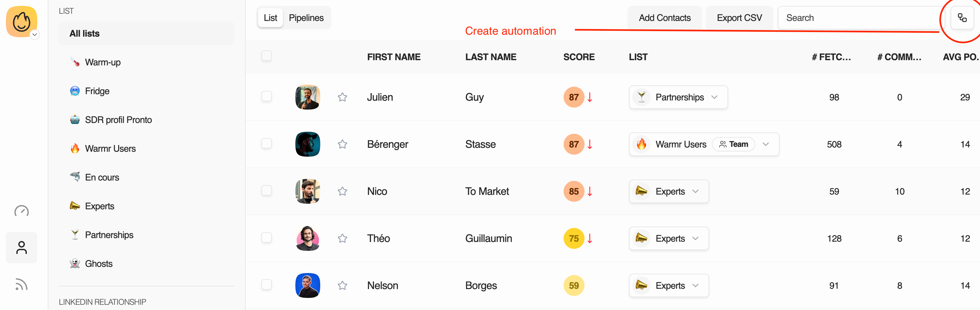980x310 pixels.
Task: Open the Warmr Users list dropdown for Bérenger
Action: coord(704,144)
